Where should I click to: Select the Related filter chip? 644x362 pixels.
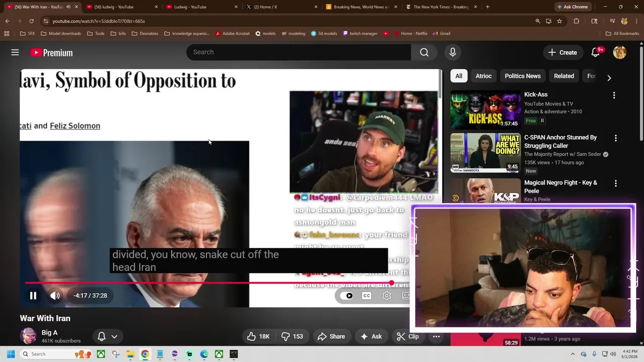pos(564,76)
